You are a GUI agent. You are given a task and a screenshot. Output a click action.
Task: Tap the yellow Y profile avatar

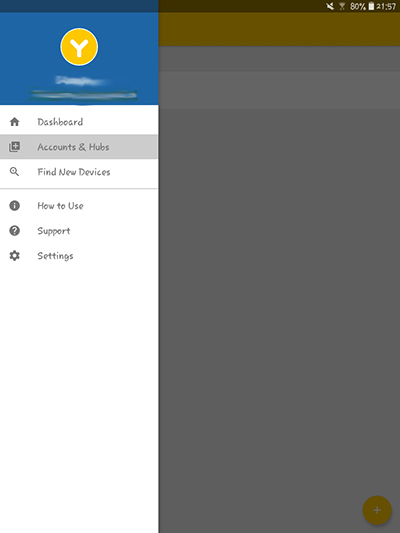(x=79, y=47)
